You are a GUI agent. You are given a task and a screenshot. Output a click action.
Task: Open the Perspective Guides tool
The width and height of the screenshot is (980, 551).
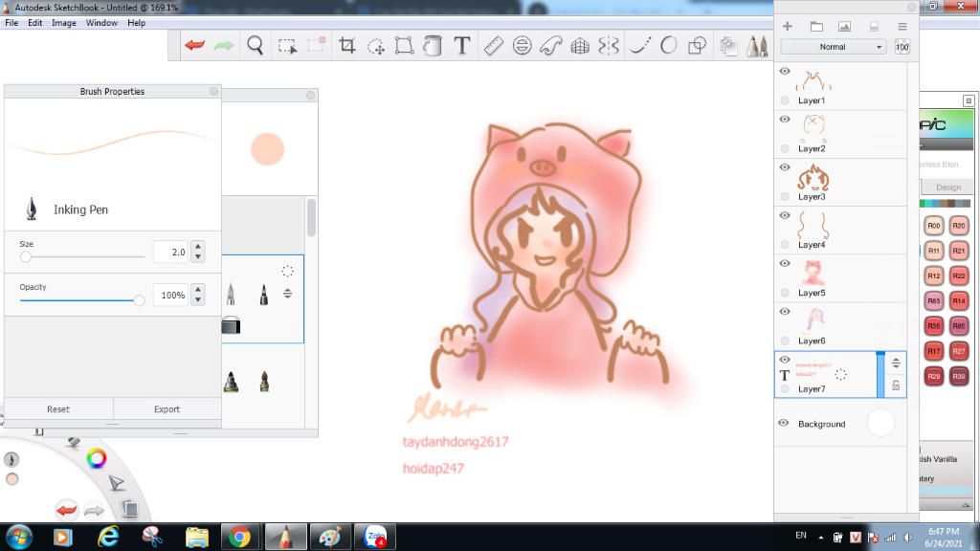580,46
